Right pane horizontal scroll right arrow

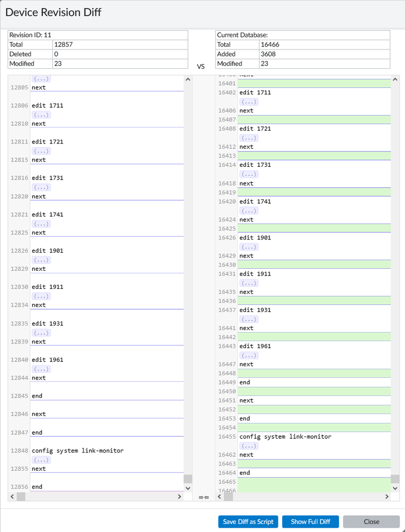(x=387, y=497)
